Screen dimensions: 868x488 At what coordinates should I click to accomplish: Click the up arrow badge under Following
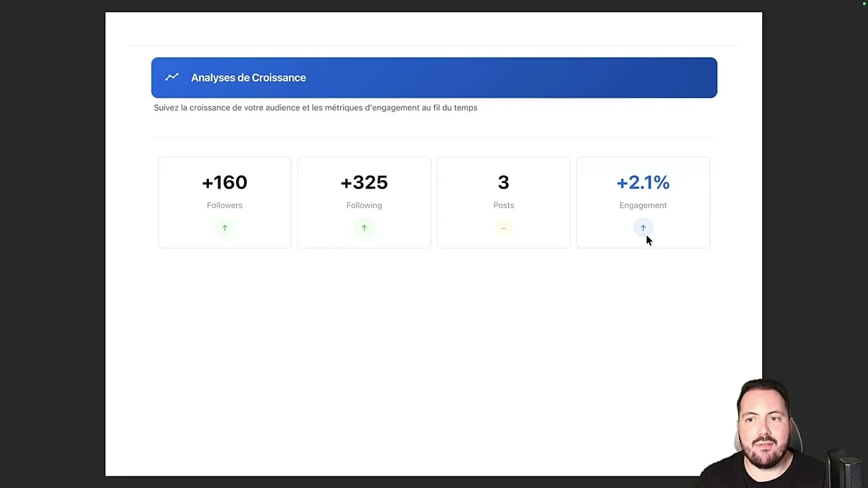(364, 228)
